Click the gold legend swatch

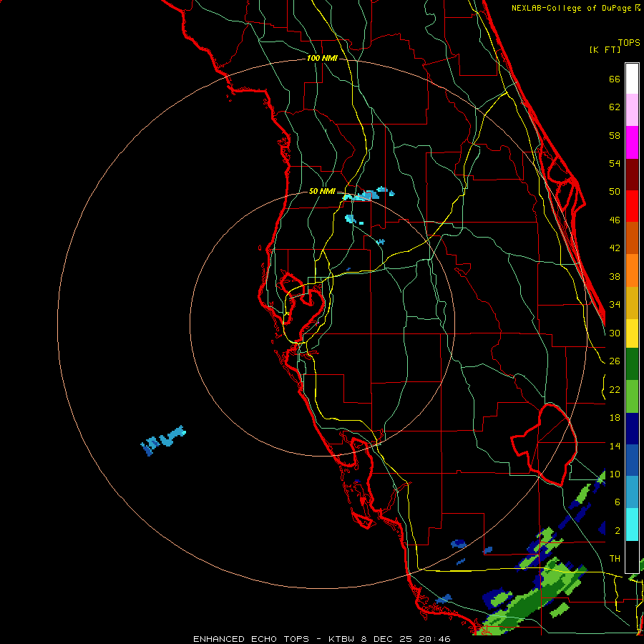[x=632, y=303]
